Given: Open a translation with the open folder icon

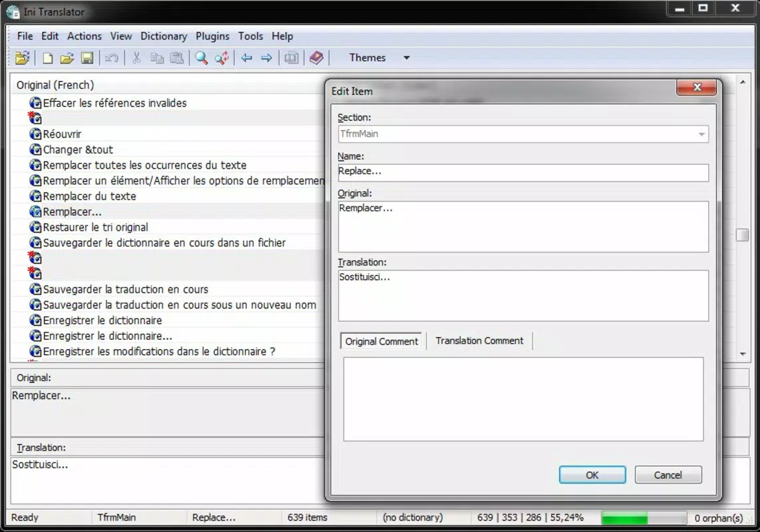Looking at the screenshot, I should click(x=67, y=58).
